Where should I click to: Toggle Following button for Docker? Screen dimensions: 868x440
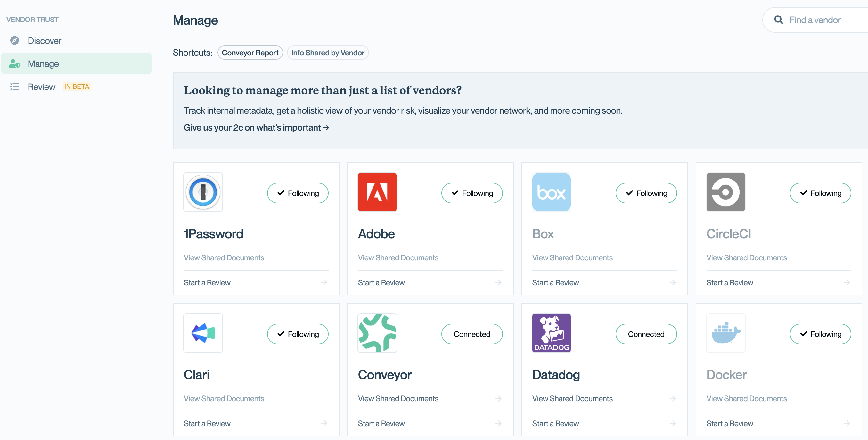pos(820,334)
